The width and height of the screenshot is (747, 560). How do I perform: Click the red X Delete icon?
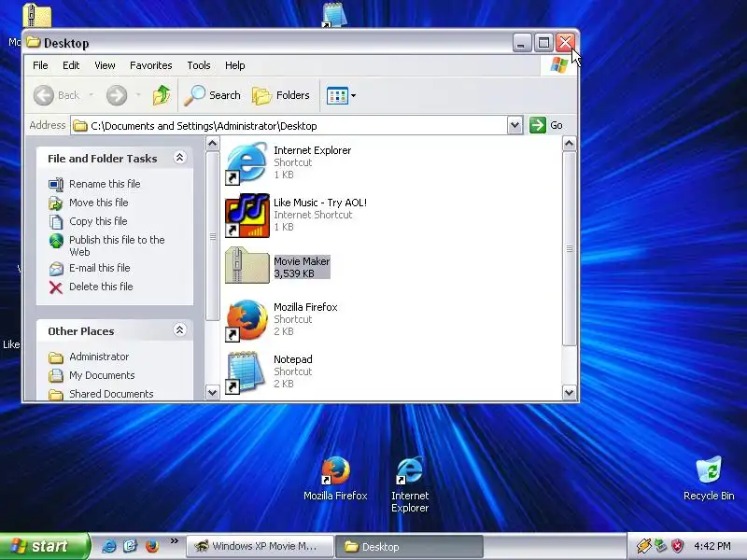click(x=56, y=287)
